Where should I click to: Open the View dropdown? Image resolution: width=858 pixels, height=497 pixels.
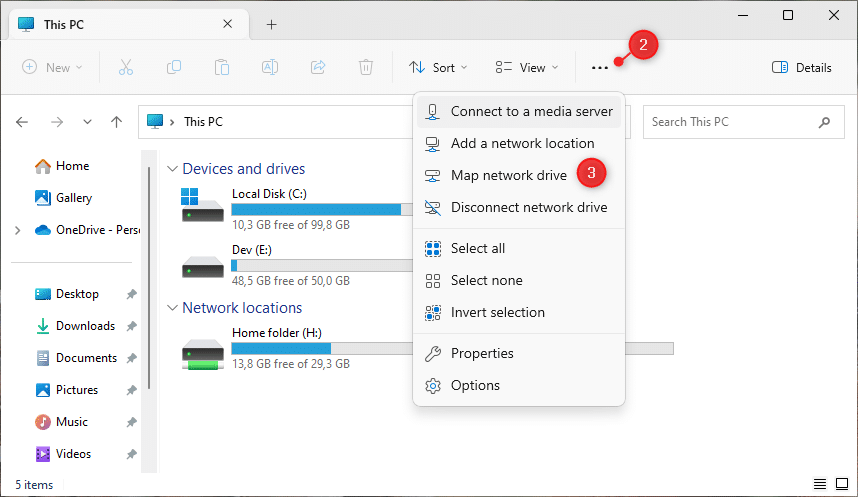point(527,68)
